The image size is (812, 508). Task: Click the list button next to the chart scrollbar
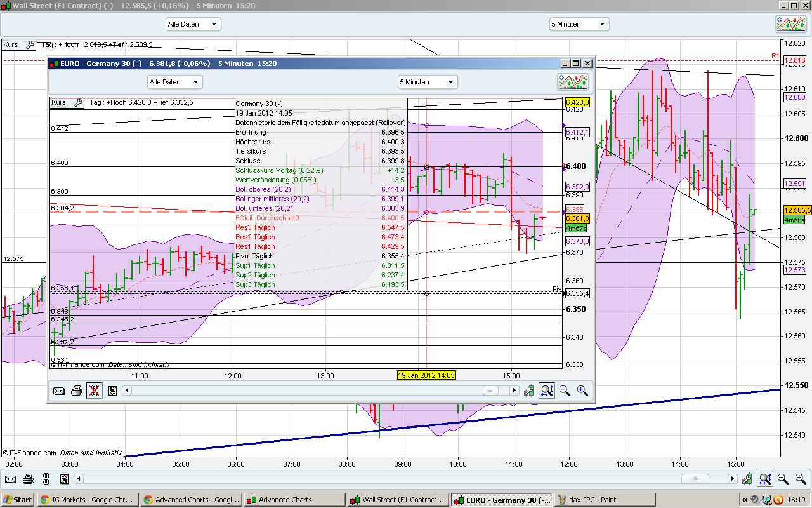tap(490, 391)
